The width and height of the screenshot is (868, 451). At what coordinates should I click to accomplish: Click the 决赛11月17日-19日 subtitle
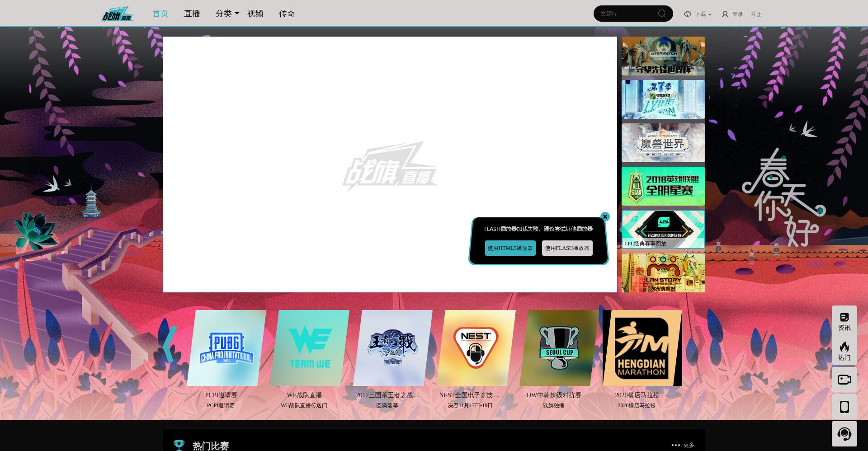[470, 405]
